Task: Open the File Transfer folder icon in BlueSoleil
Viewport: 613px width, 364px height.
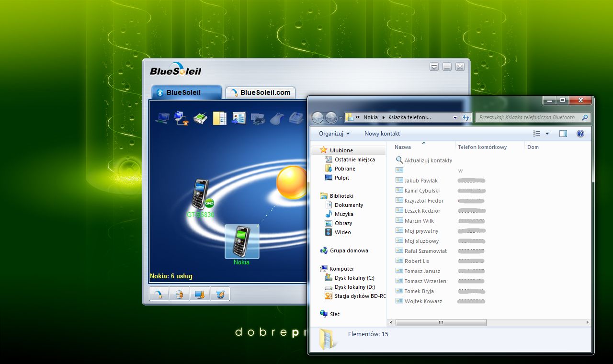Action: pyautogui.click(x=219, y=117)
